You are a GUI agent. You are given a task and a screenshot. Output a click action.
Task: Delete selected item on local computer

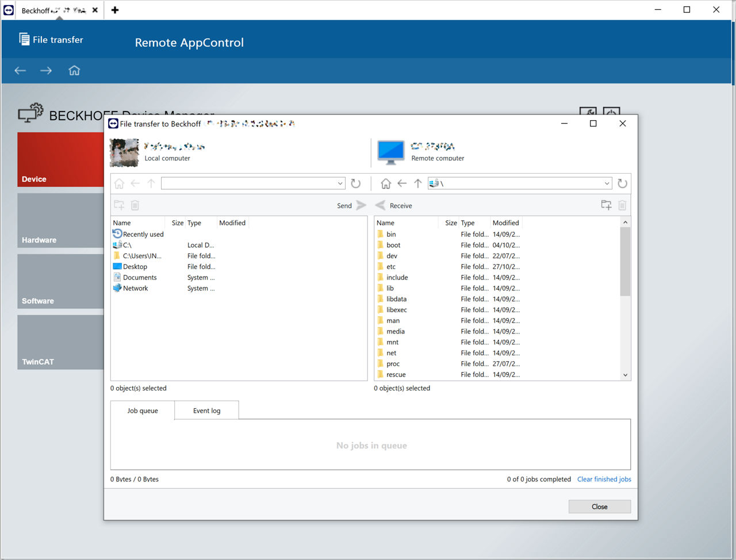(x=135, y=205)
